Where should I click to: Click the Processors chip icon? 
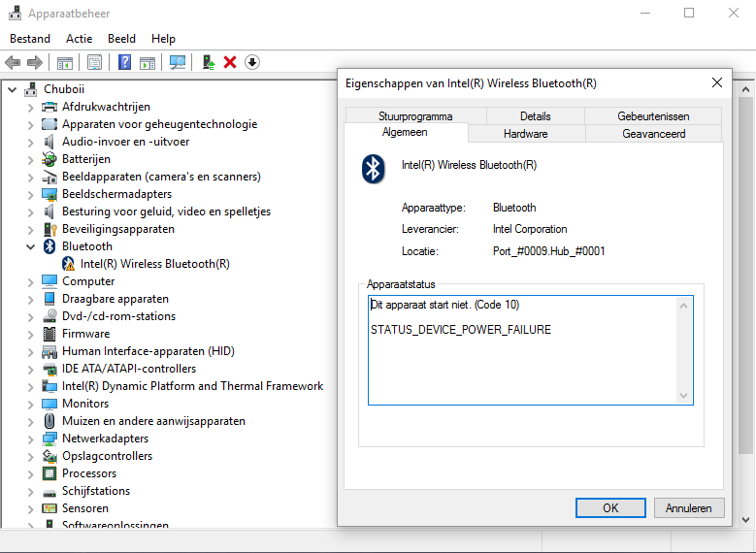click(49, 473)
